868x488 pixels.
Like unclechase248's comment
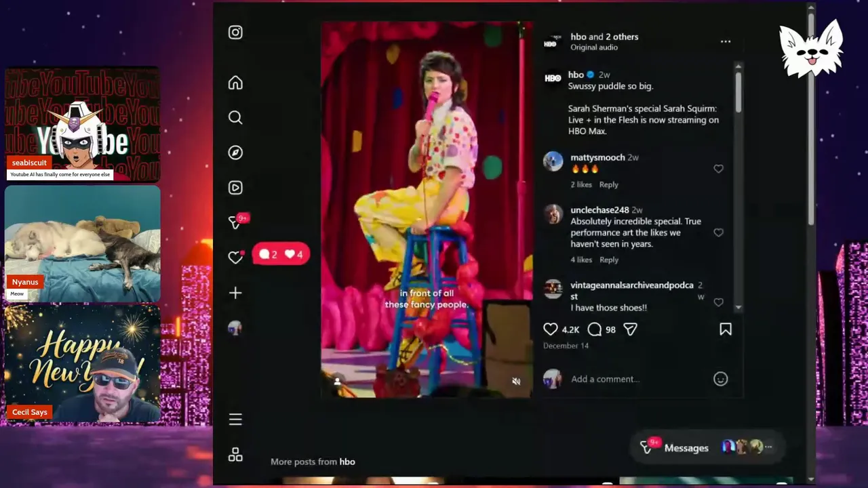click(718, 232)
